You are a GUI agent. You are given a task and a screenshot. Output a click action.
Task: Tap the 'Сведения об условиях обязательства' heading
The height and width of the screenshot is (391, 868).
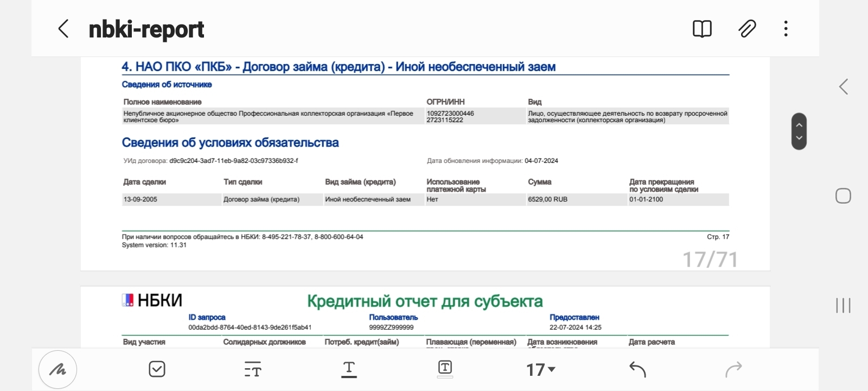point(230,143)
